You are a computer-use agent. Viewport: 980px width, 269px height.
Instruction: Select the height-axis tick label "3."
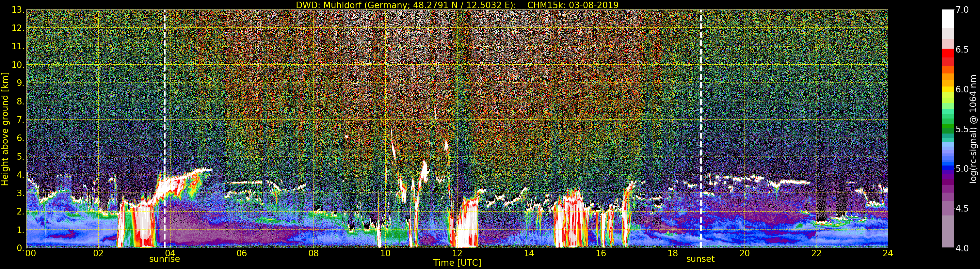click(20, 193)
